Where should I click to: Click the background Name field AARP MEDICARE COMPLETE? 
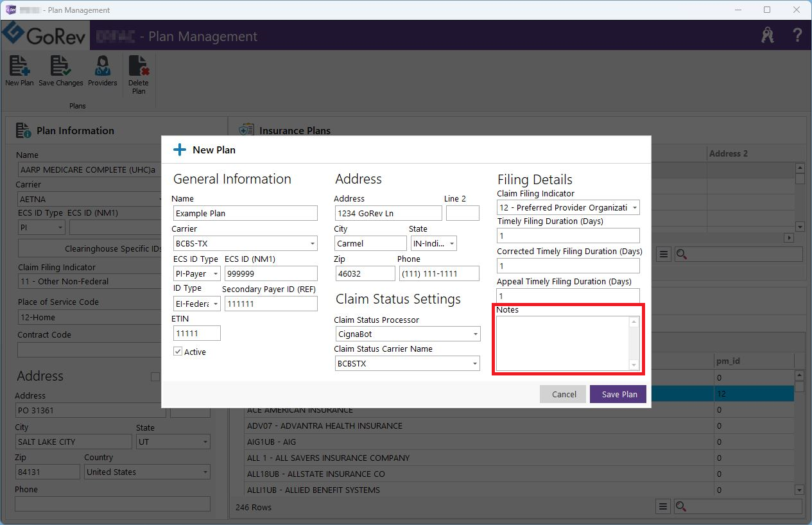[90, 169]
